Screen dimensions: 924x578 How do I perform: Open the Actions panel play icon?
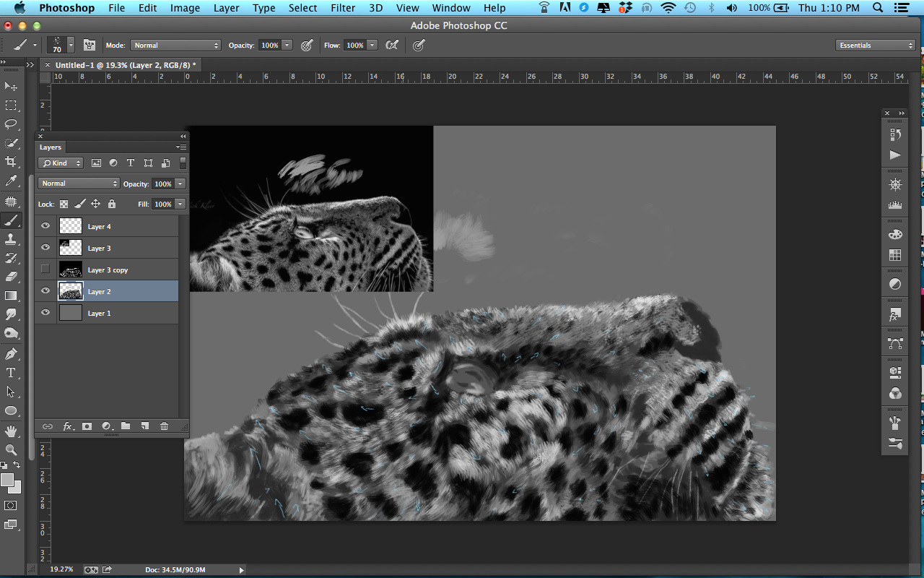point(895,155)
